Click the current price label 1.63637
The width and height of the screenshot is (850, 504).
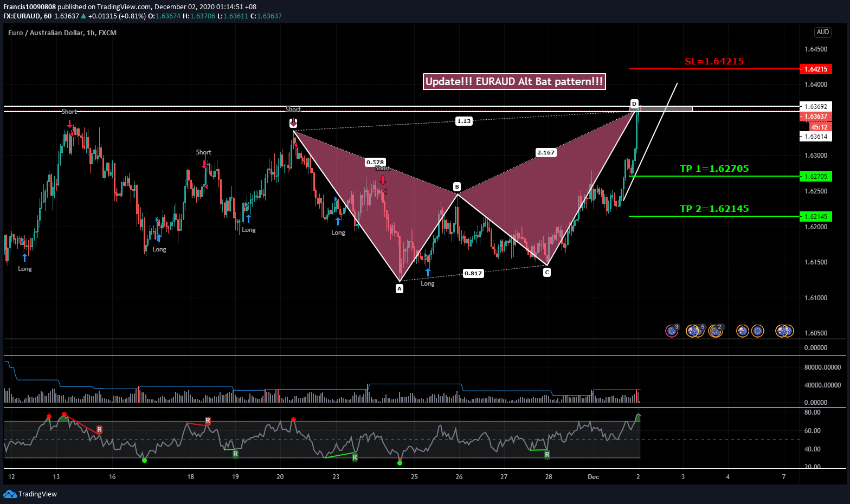click(816, 117)
